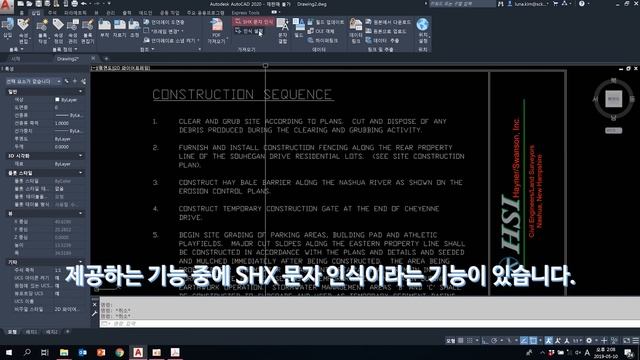Switch to the Start file tab
640x360 pixels.
[16, 59]
